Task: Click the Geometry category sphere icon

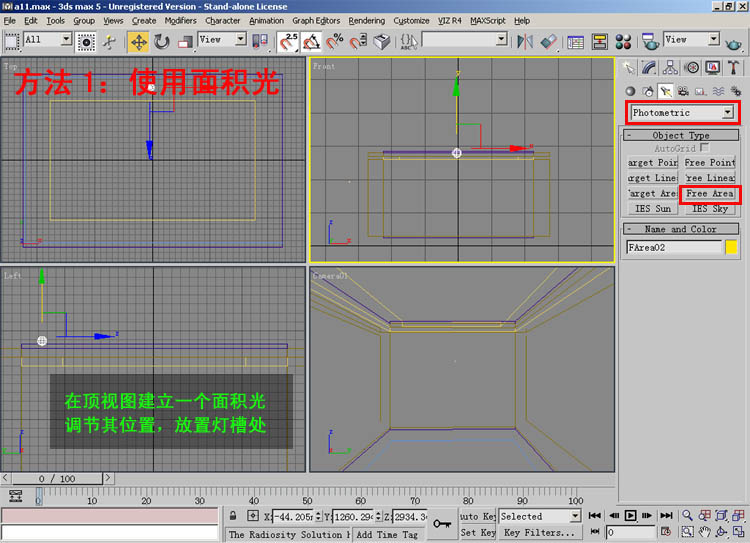Action: [x=630, y=91]
